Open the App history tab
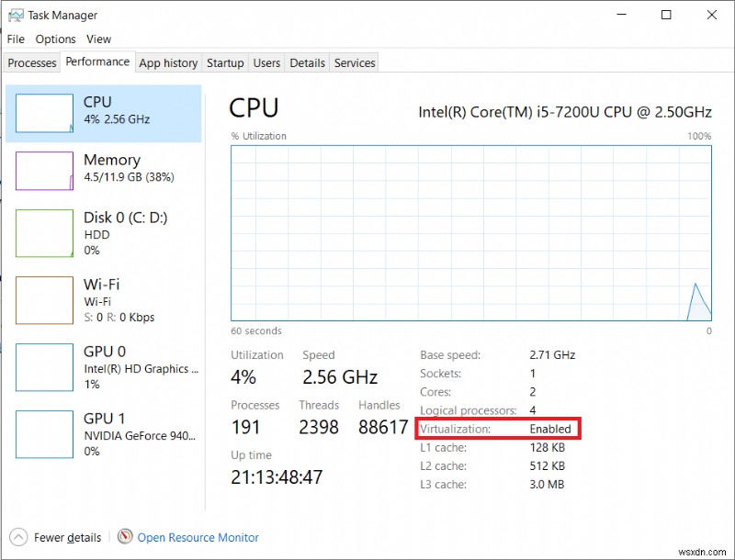This screenshot has width=735, height=560. tap(168, 62)
